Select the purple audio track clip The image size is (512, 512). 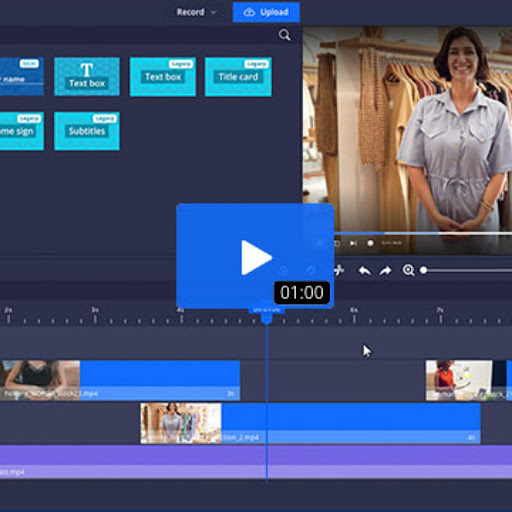(256, 462)
